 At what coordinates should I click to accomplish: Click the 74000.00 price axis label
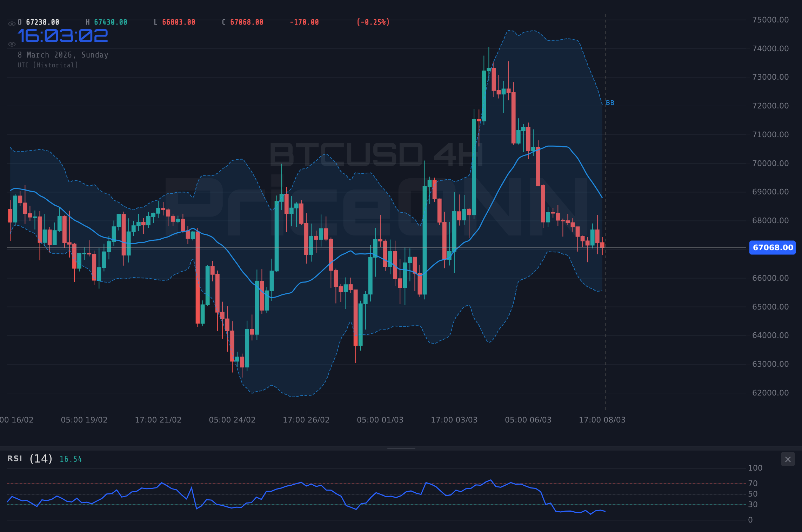coord(770,48)
